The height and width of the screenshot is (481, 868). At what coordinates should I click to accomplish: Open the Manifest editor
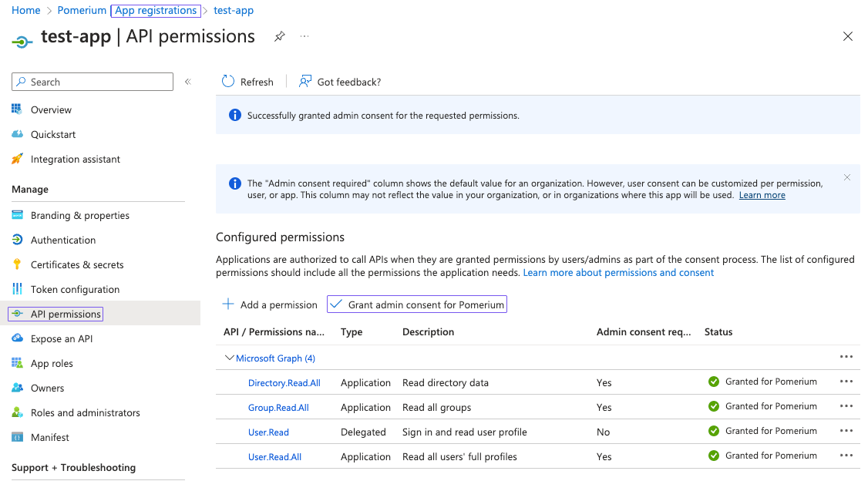[x=49, y=437]
